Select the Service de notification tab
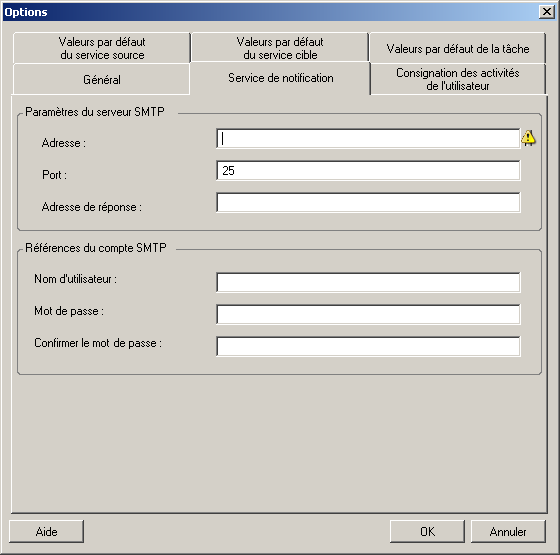This screenshot has width=560, height=555. tap(280, 78)
